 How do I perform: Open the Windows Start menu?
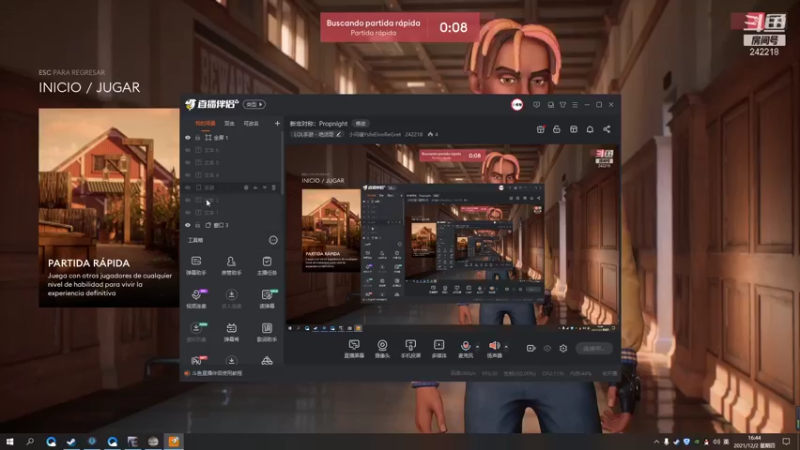[x=10, y=441]
